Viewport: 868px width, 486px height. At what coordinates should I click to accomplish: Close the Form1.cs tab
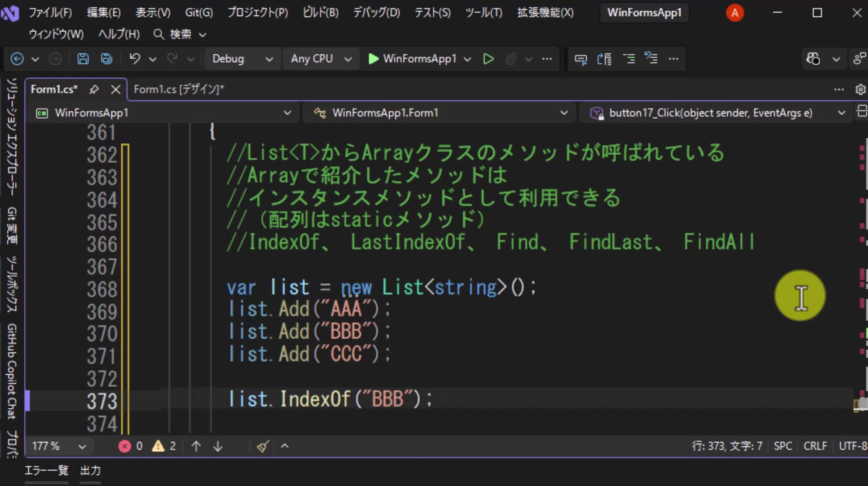(116, 89)
